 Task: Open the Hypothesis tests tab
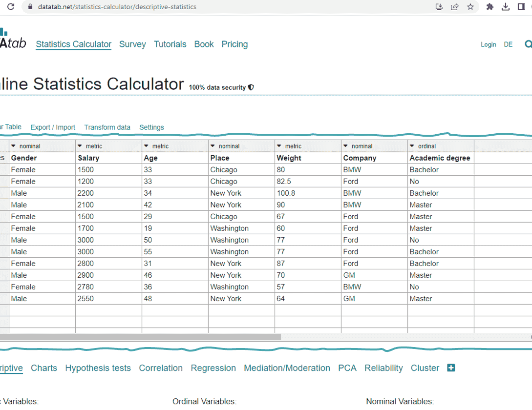tap(98, 368)
